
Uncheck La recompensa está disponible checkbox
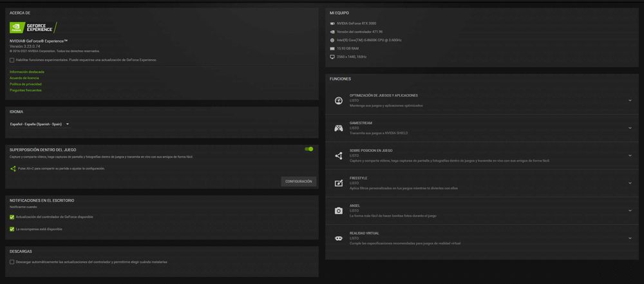point(12,229)
